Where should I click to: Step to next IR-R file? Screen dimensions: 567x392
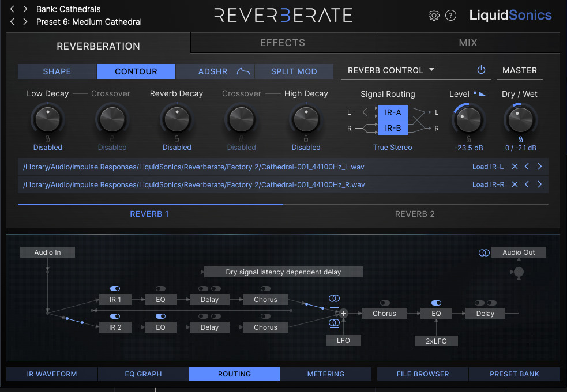(x=539, y=184)
